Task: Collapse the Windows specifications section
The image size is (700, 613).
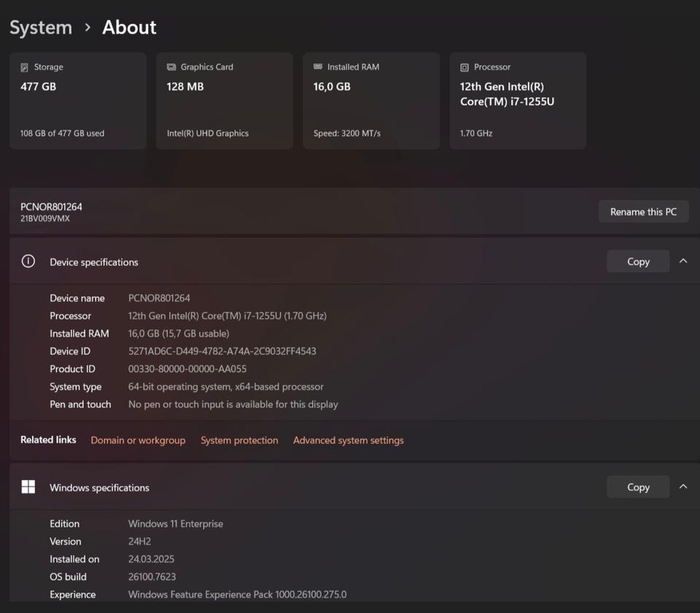Action: (683, 486)
